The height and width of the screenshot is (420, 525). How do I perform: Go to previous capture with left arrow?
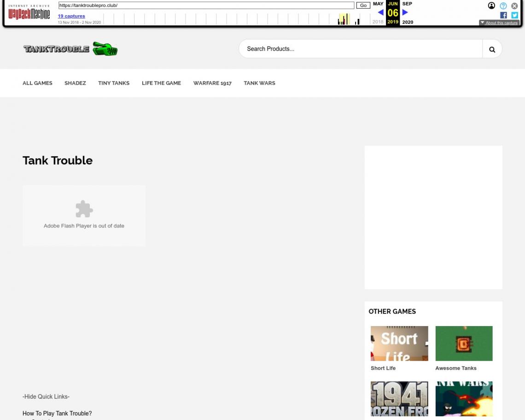tap(380, 12)
